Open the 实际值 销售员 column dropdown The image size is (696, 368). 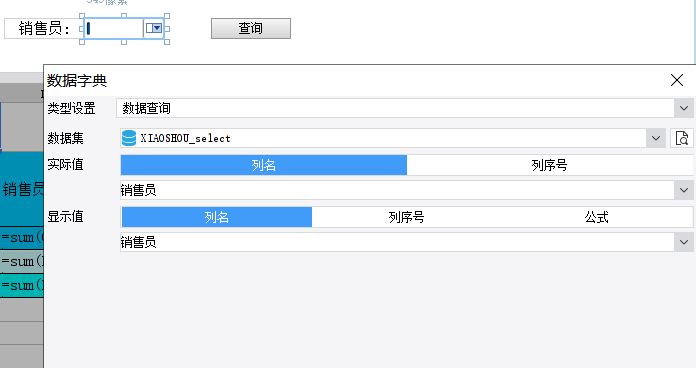684,190
